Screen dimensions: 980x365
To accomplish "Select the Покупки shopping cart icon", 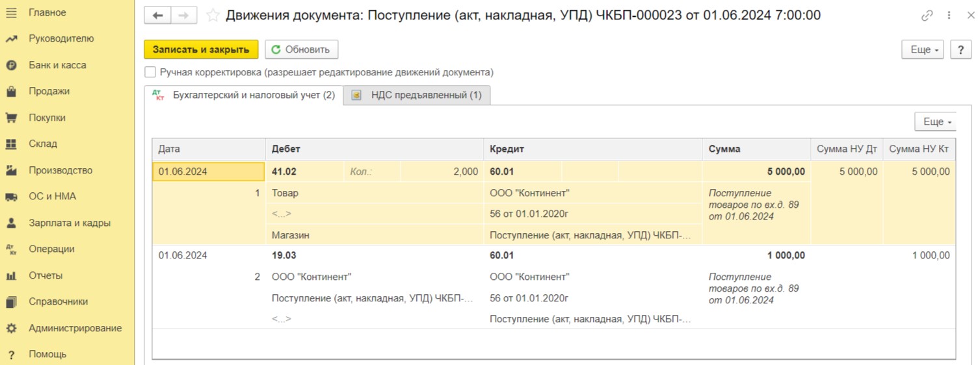I will pyautogui.click(x=11, y=118).
